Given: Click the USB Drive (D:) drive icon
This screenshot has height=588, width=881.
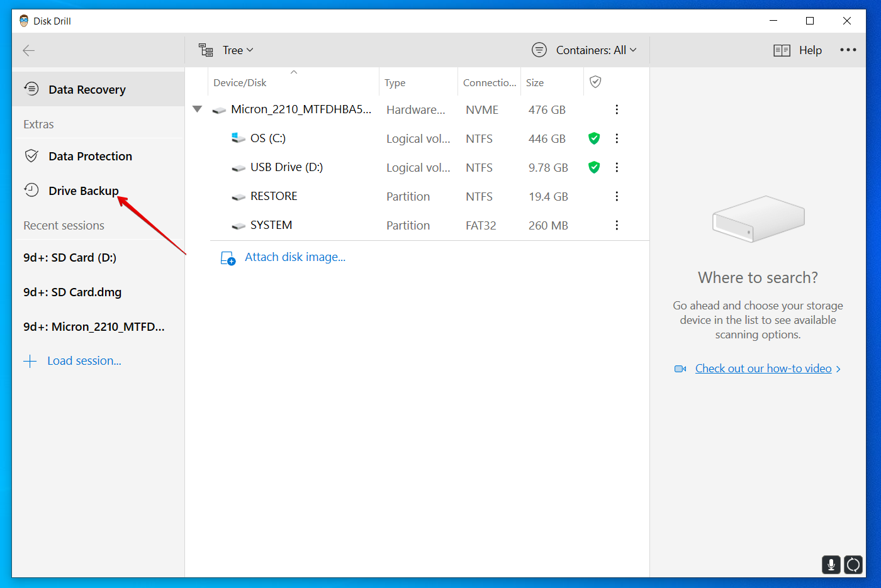Looking at the screenshot, I should [238, 168].
